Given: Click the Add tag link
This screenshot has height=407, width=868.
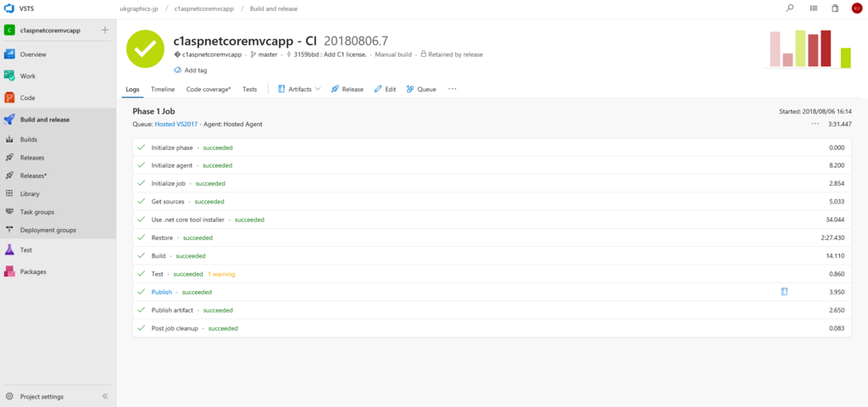Looking at the screenshot, I should pyautogui.click(x=191, y=70).
